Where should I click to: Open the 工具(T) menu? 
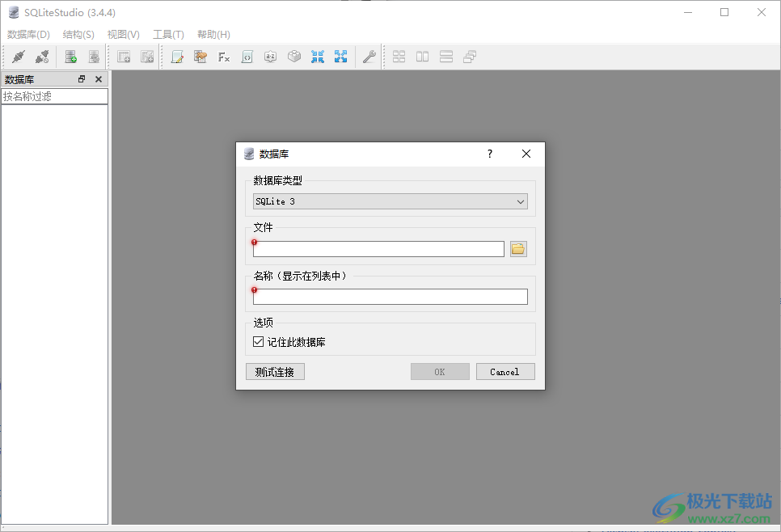(x=168, y=35)
